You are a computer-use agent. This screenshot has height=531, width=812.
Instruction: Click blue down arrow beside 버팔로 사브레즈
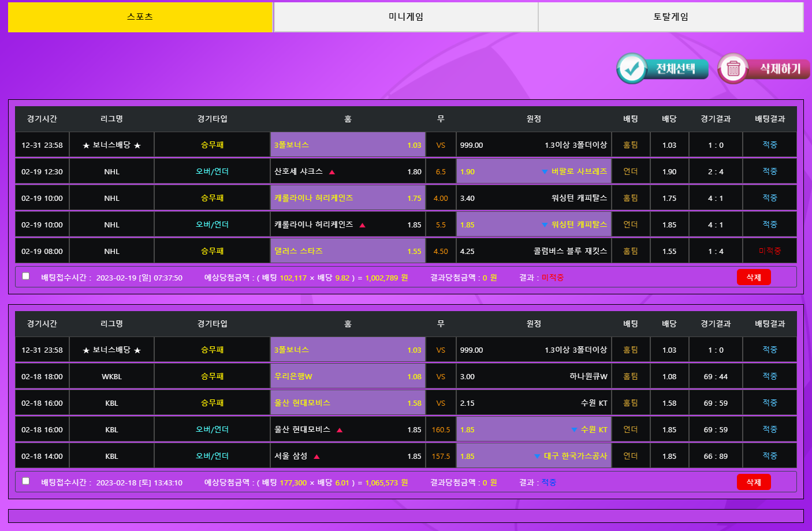click(x=544, y=172)
